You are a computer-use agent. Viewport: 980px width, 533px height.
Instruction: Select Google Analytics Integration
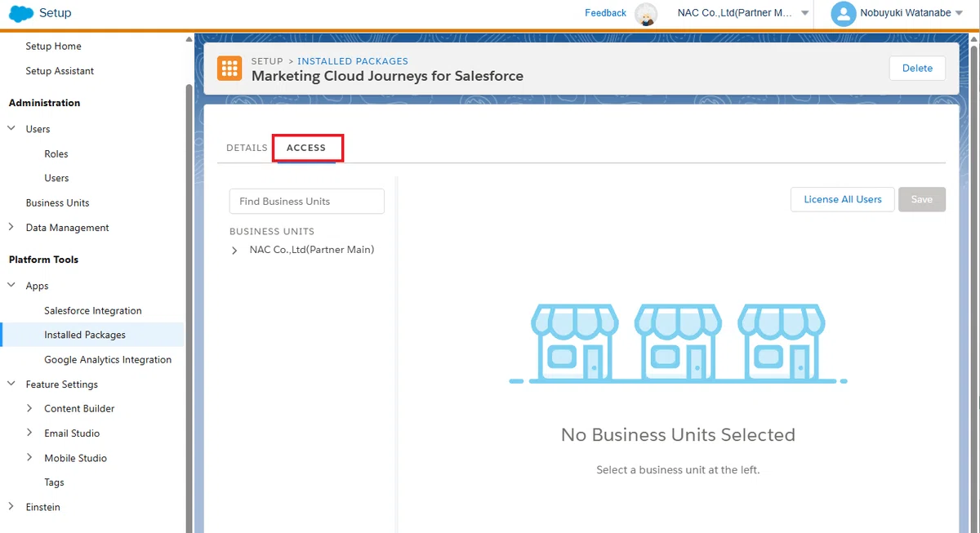pyautogui.click(x=108, y=360)
